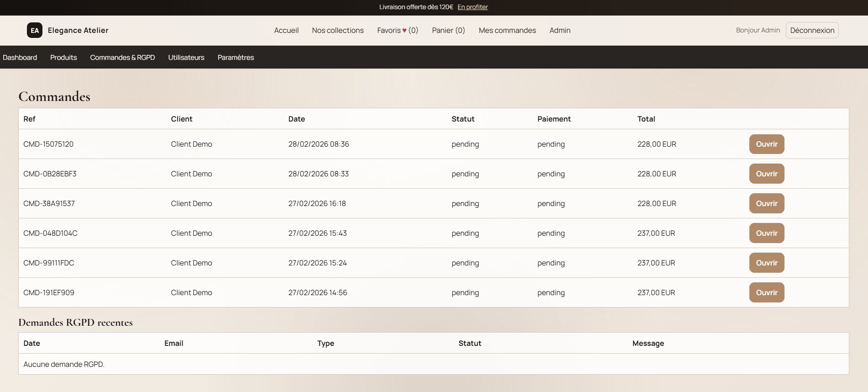Screen dimensions: 868x392
Task: Click the reference CMD-0B28EBF3
Action: [50, 174]
